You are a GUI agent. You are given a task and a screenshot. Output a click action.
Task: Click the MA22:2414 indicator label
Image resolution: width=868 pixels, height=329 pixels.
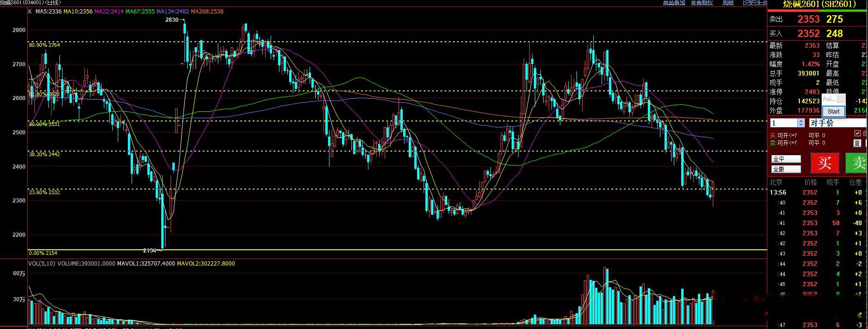[109, 12]
